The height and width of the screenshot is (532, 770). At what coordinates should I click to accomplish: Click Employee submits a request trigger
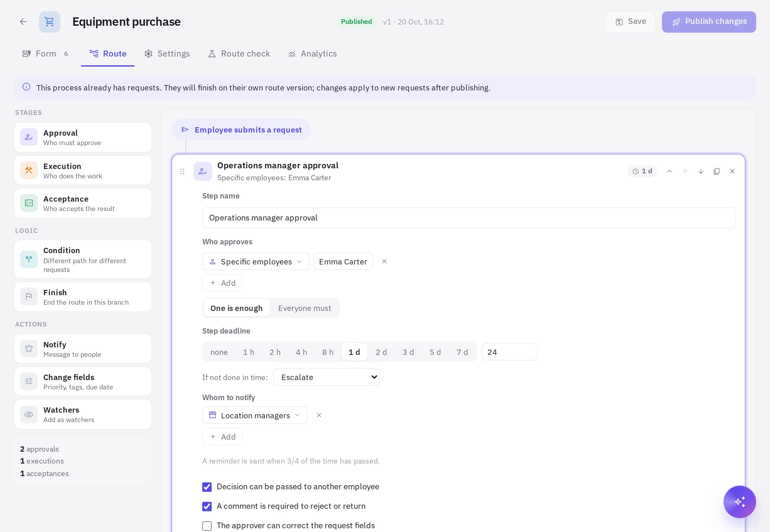tap(241, 130)
